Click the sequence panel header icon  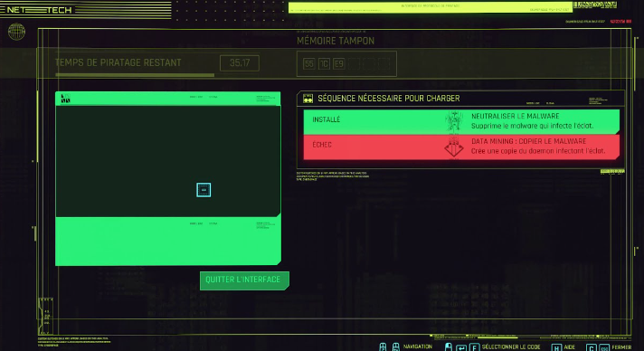point(308,99)
